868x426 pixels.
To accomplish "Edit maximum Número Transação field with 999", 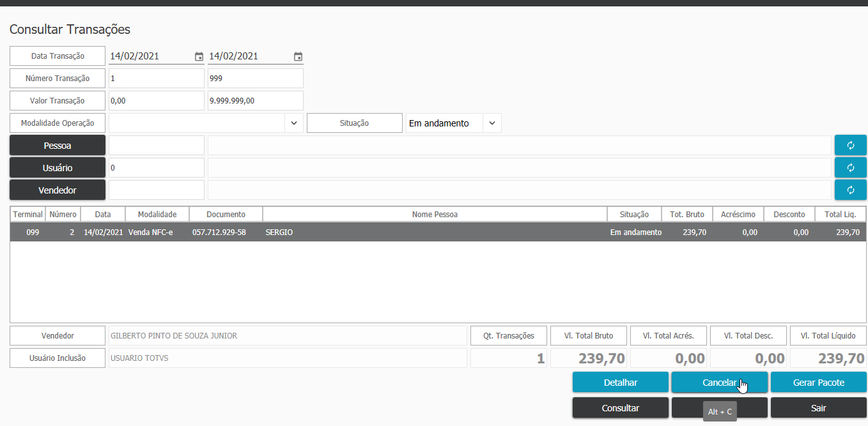I will click(x=255, y=79).
